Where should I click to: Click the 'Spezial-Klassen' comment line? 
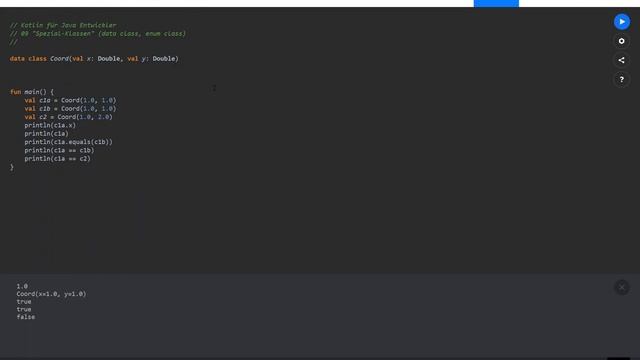pyautogui.click(x=98, y=33)
